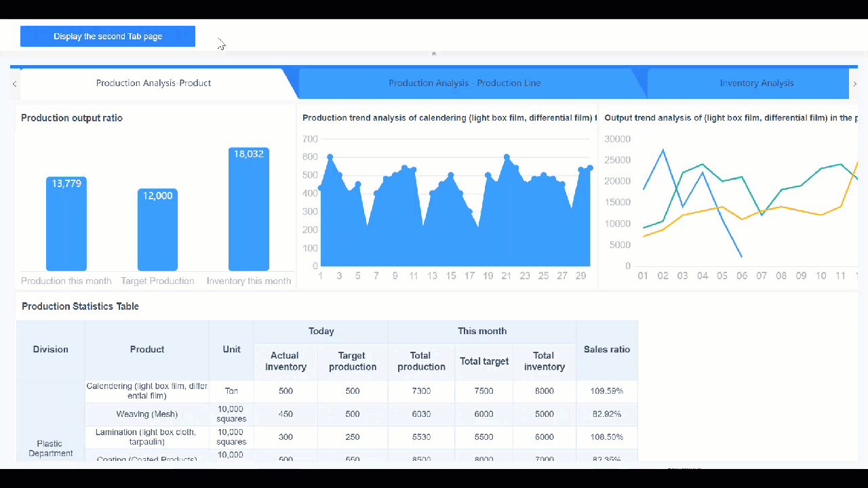This screenshot has width=868, height=488.
Task: Click the Today header cell in the table
Action: (x=321, y=331)
